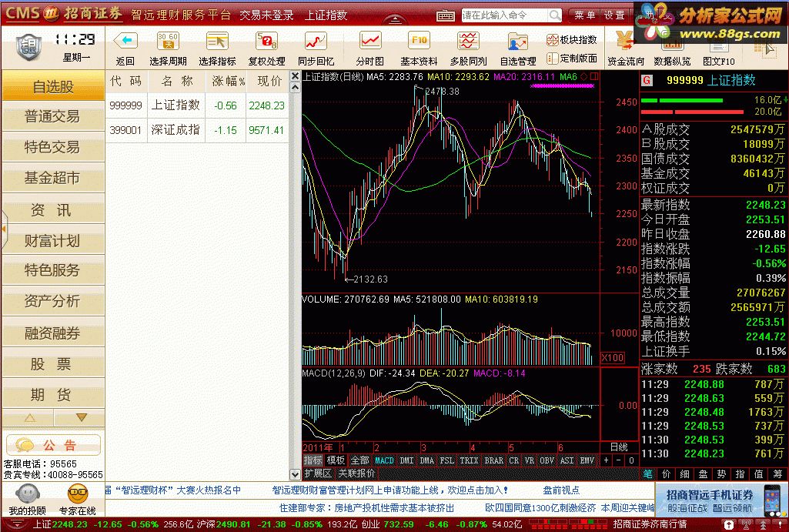
Task: Open 我的投顾 advisor icon
Action: (27, 494)
